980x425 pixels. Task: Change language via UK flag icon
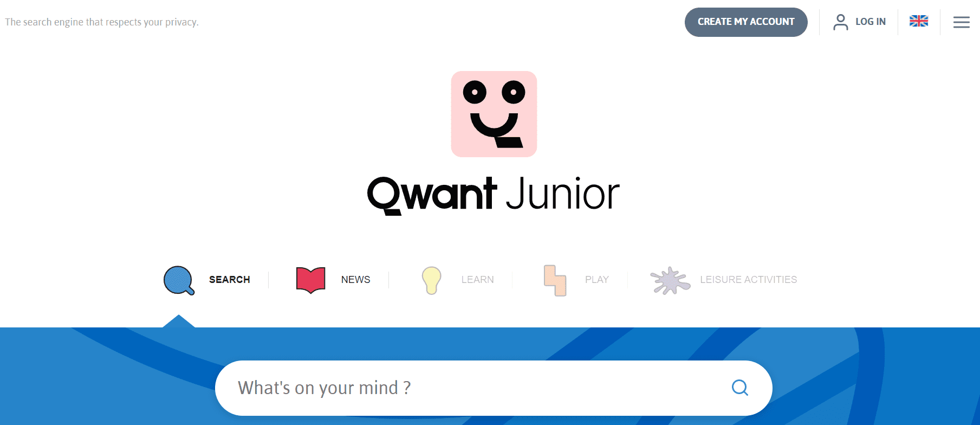tap(919, 21)
